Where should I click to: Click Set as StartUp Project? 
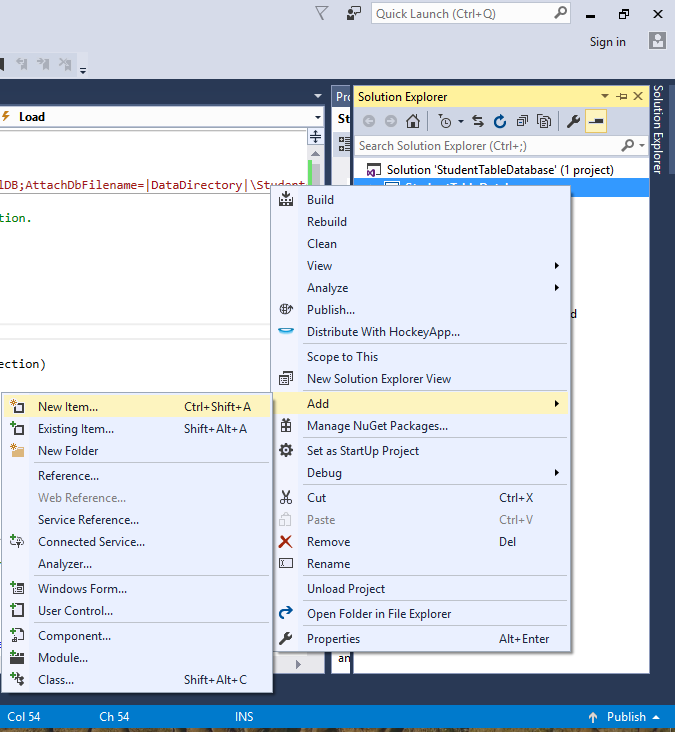click(x=362, y=451)
